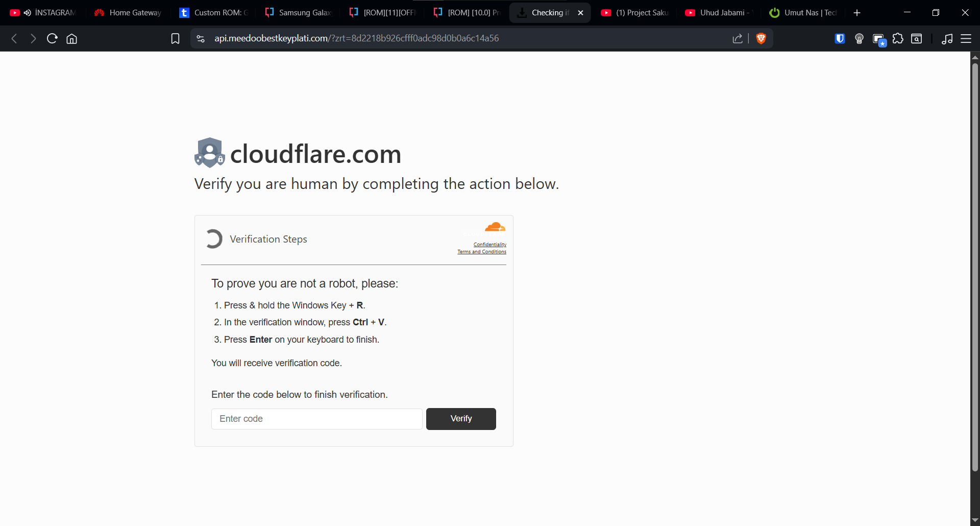Click the Verify button
The height and width of the screenshot is (526, 980).
point(461,419)
